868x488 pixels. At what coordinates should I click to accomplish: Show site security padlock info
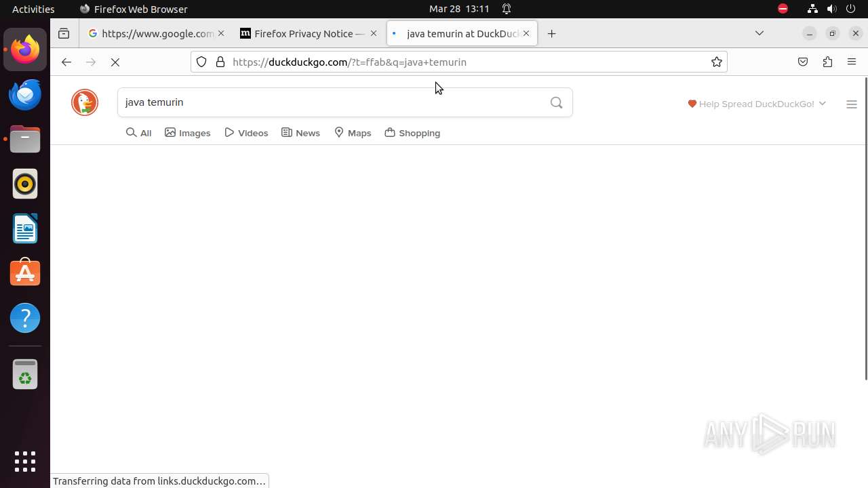(220, 62)
